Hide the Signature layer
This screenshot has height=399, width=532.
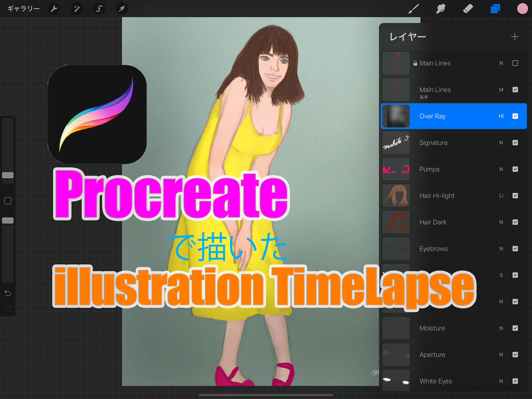pos(515,143)
